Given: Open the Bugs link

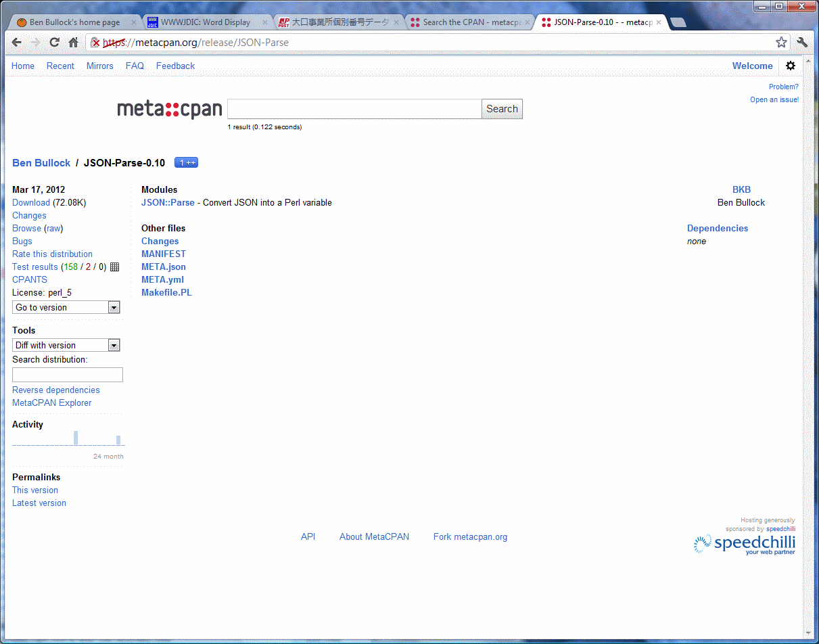Looking at the screenshot, I should 22,241.
